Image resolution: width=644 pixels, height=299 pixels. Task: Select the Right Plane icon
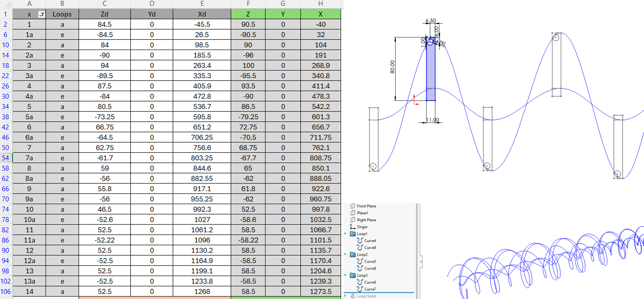point(353,220)
